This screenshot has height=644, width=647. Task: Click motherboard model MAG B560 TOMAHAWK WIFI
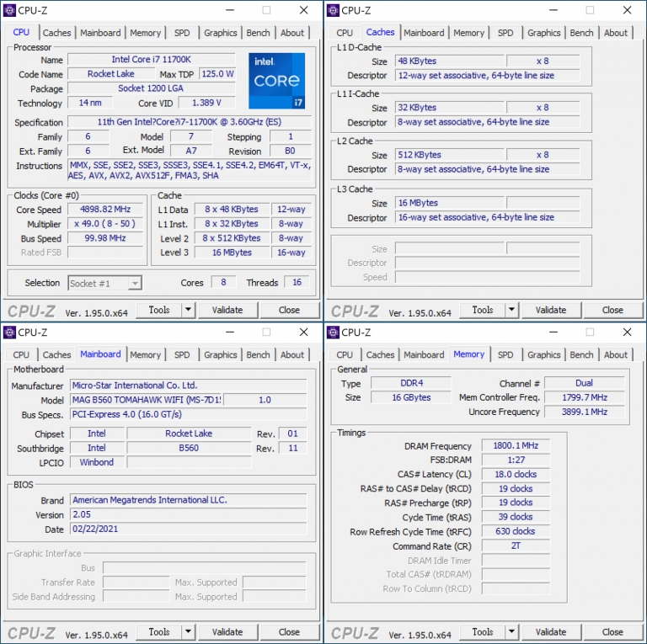click(x=147, y=400)
